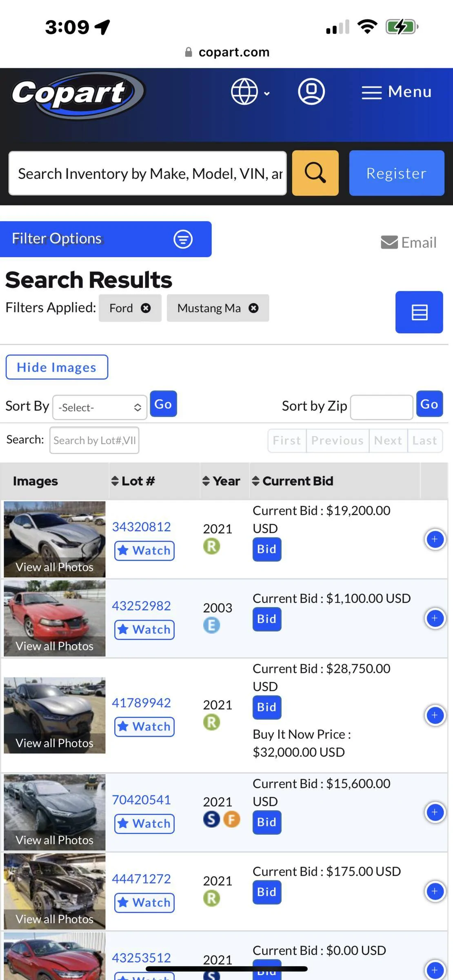453x980 pixels.
Task: Focus the Search by Lot# field
Action: [x=94, y=440]
